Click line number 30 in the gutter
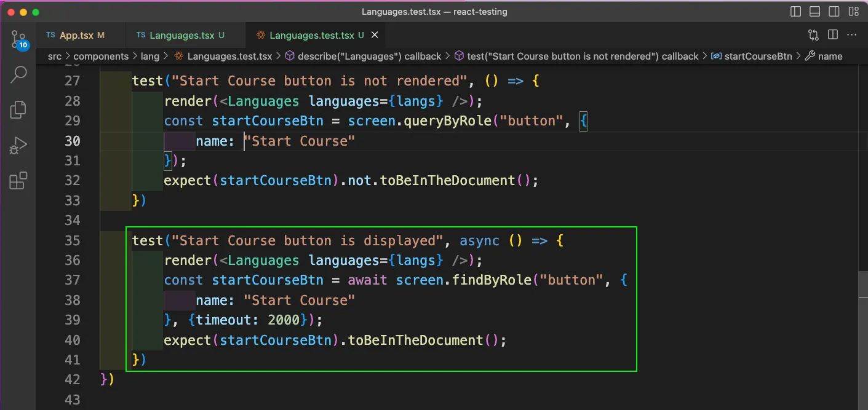 [73, 141]
